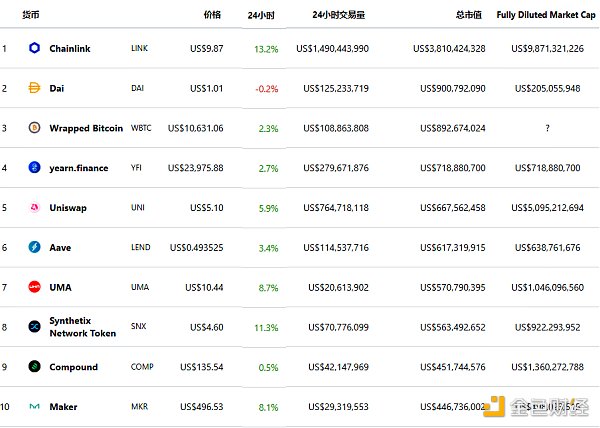Click the Synthetix Network Token icon

point(34,327)
